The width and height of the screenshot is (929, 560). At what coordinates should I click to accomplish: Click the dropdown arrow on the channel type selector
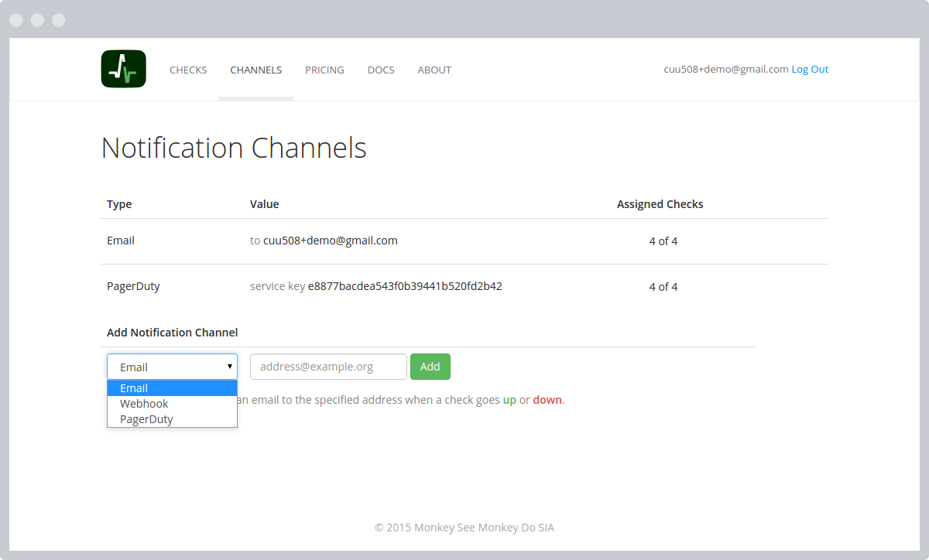coord(230,367)
